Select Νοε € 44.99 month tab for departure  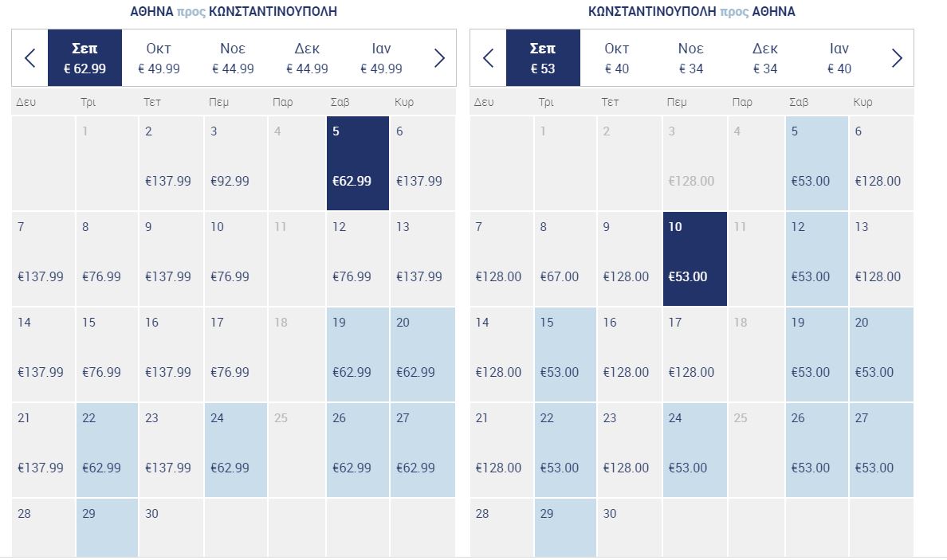click(233, 58)
